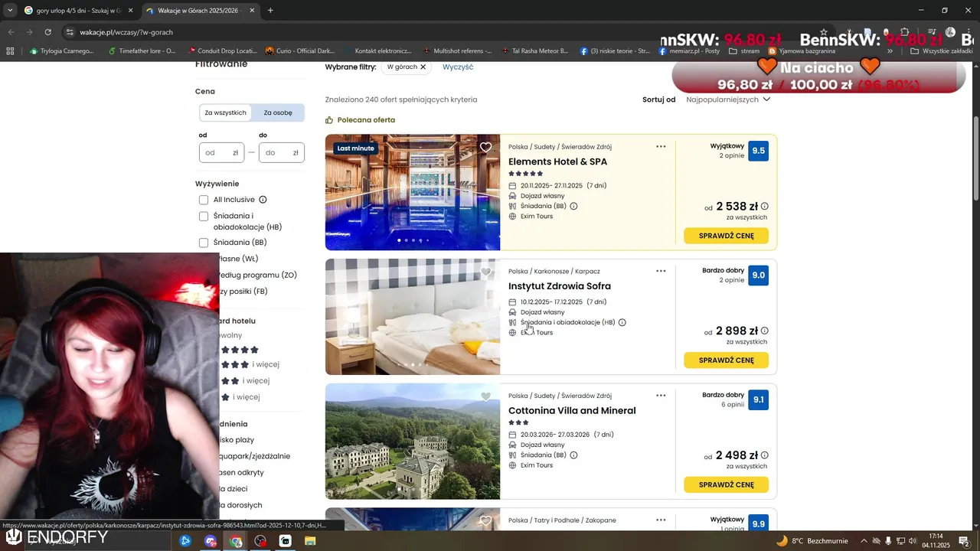Click the weather widget 8°C Bezchmurnie
This screenshot has width=980, height=551.
pos(812,541)
